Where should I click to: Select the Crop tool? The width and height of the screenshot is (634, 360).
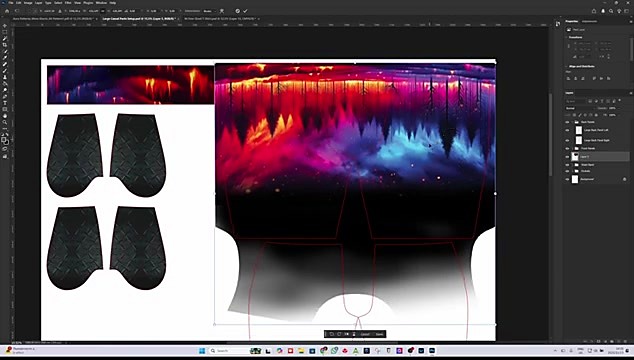(5, 44)
